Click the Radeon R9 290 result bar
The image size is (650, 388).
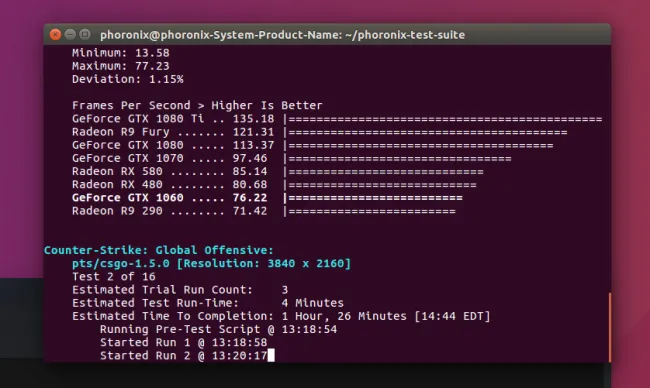click(x=369, y=211)
